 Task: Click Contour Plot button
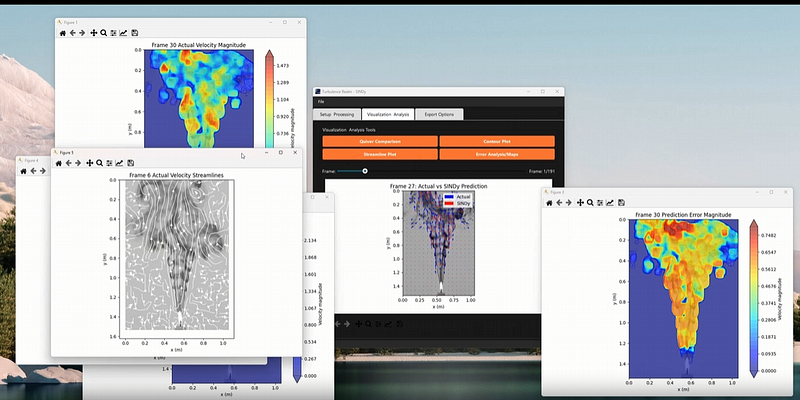(x=497, y=141)
